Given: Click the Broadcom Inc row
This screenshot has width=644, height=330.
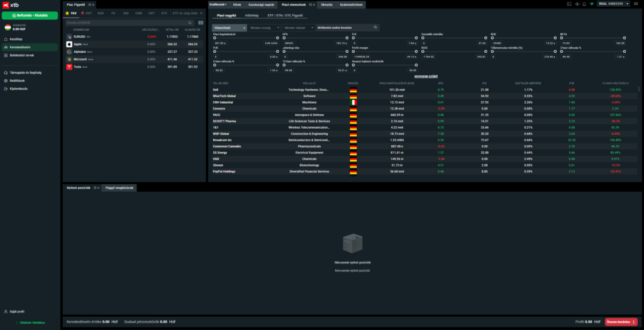Looking at the screenshot, I should [425, 140].
